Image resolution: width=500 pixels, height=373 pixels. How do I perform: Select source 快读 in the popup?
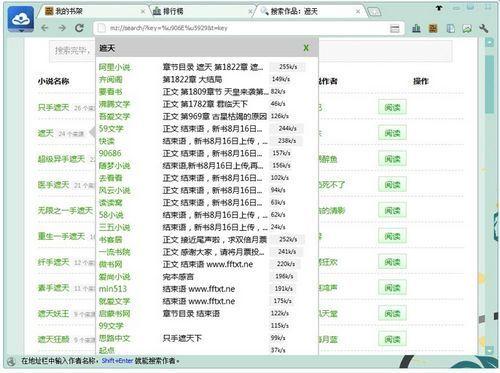tap(107, 141)
